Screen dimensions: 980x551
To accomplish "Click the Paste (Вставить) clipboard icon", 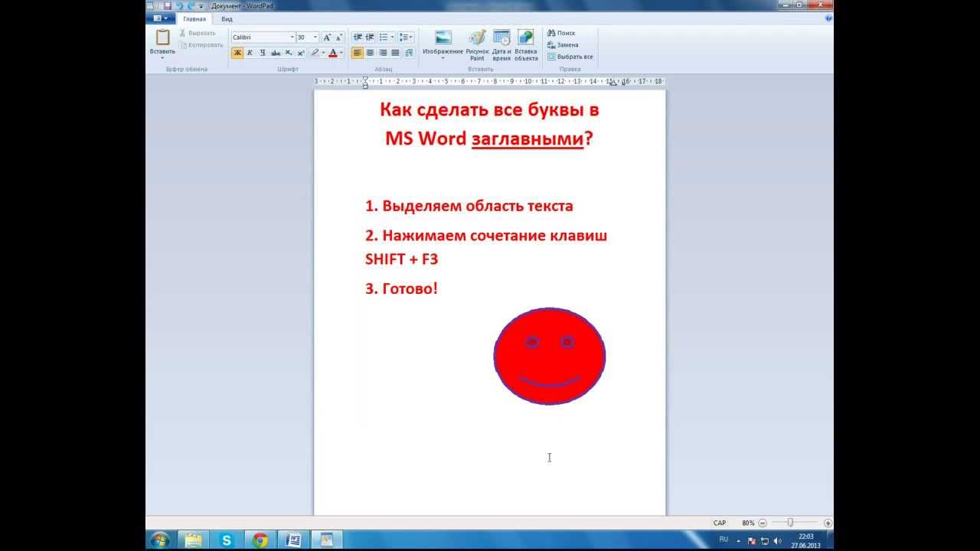I will 162,37.
